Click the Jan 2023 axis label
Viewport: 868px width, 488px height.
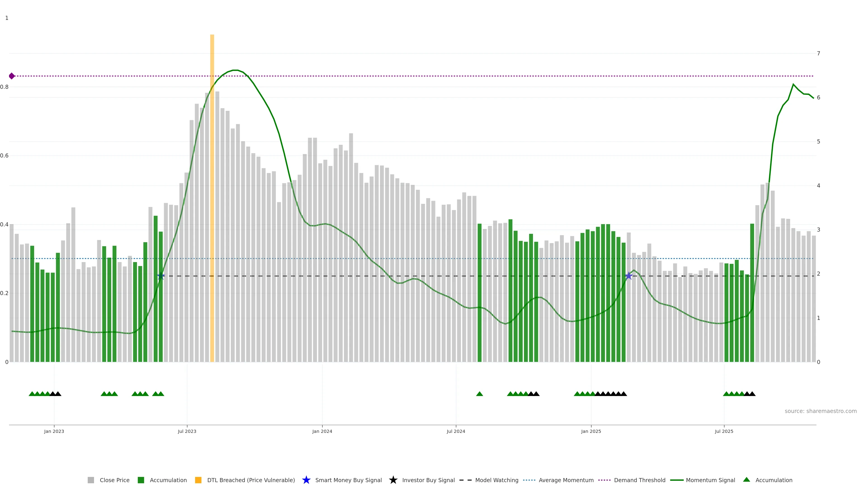pyautogui.click(x=54, y=431)
